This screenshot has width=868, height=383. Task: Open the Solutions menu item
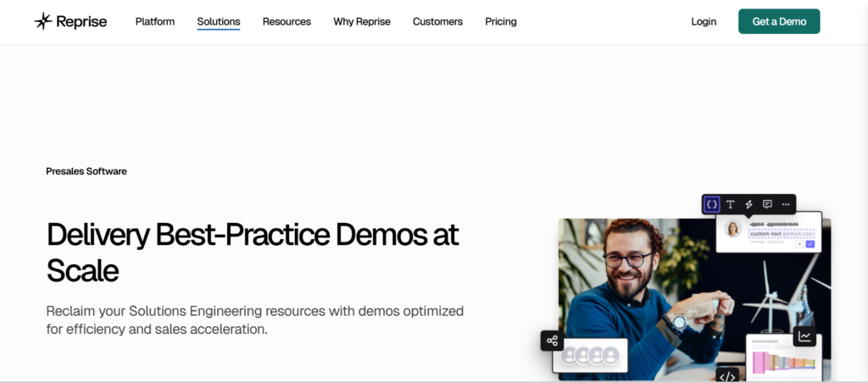[219, 22]
